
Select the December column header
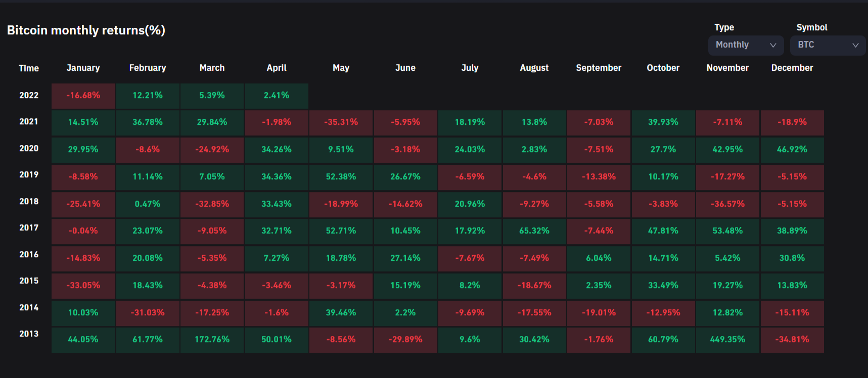792,68
